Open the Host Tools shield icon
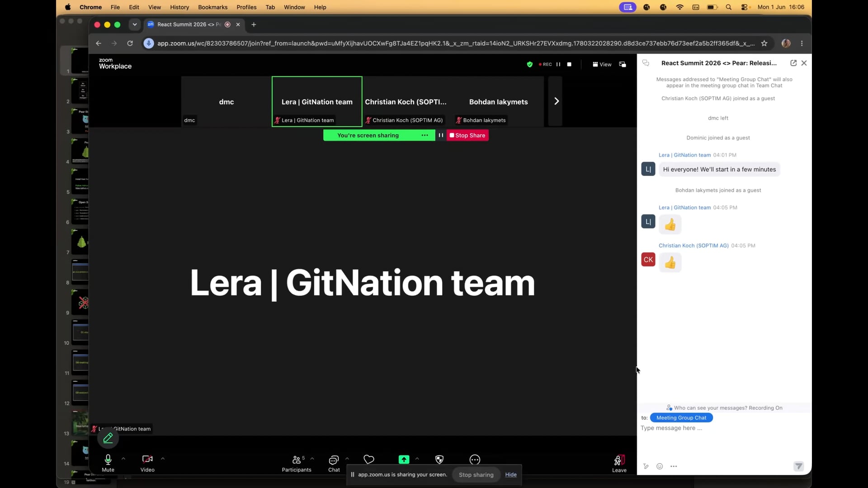The image size is (868, 488). 439,460
